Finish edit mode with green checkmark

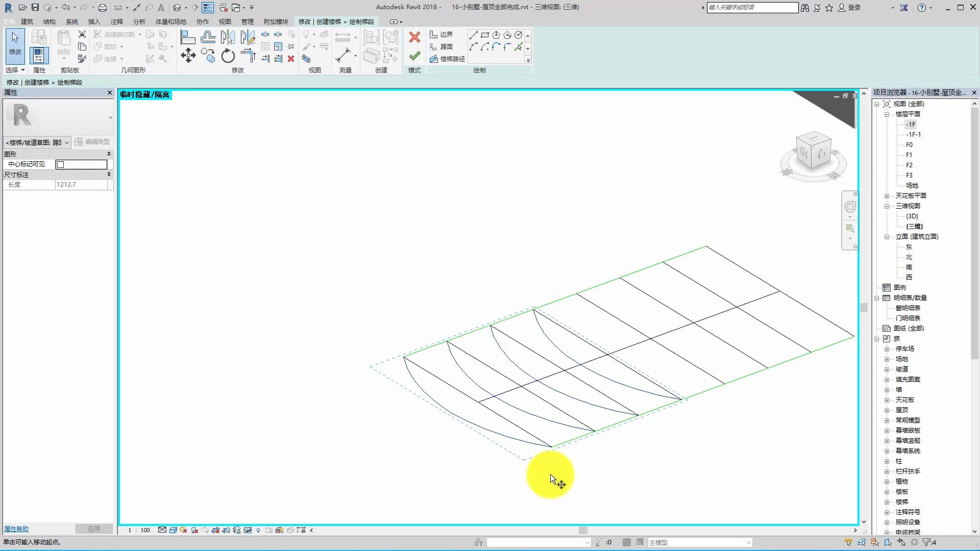(414, 55)
